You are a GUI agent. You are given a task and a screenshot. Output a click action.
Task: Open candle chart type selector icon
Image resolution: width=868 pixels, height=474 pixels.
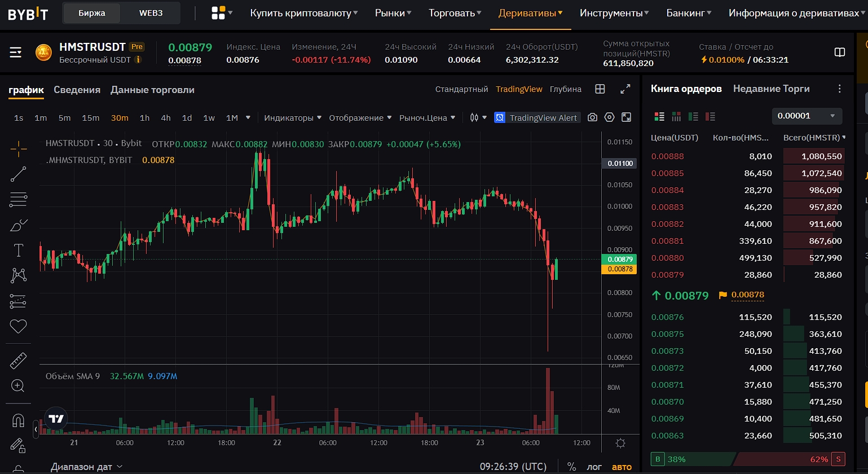click(x=474, y=117)
